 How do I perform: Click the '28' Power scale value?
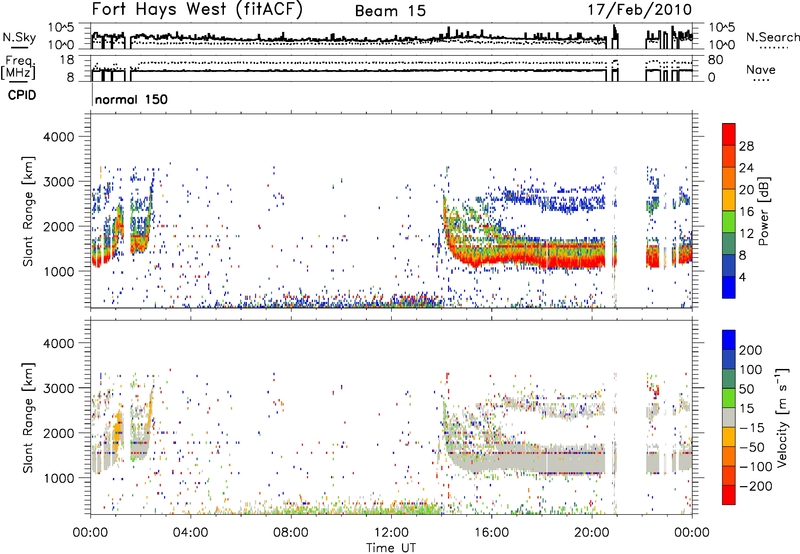[746, 146]
